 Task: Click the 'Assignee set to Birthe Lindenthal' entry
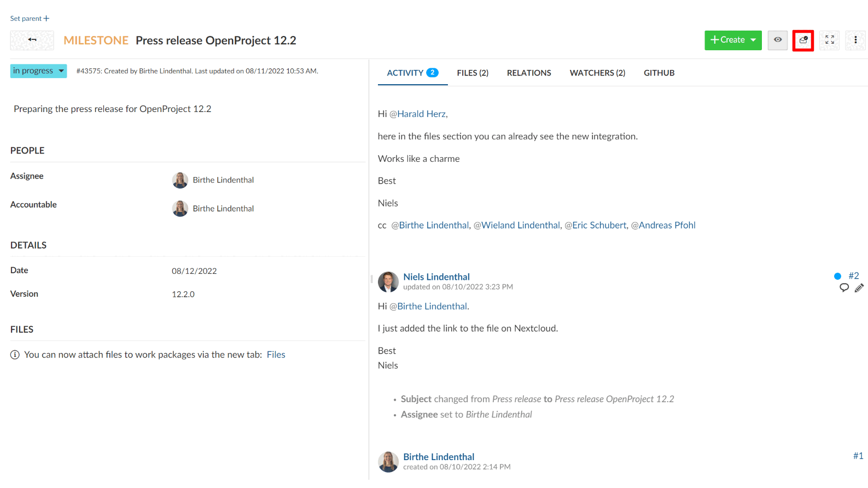click(466, 414)
